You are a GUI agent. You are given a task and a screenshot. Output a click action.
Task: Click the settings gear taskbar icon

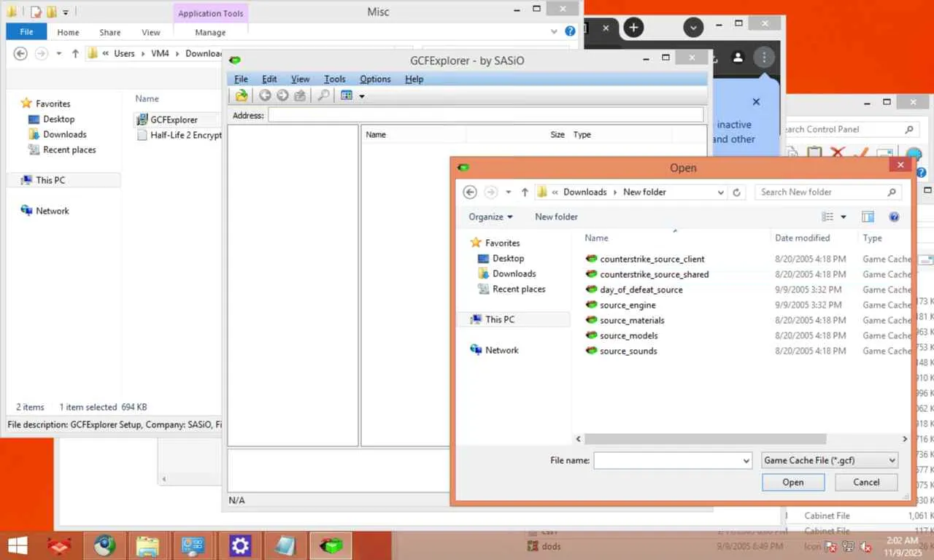point(240,545)
